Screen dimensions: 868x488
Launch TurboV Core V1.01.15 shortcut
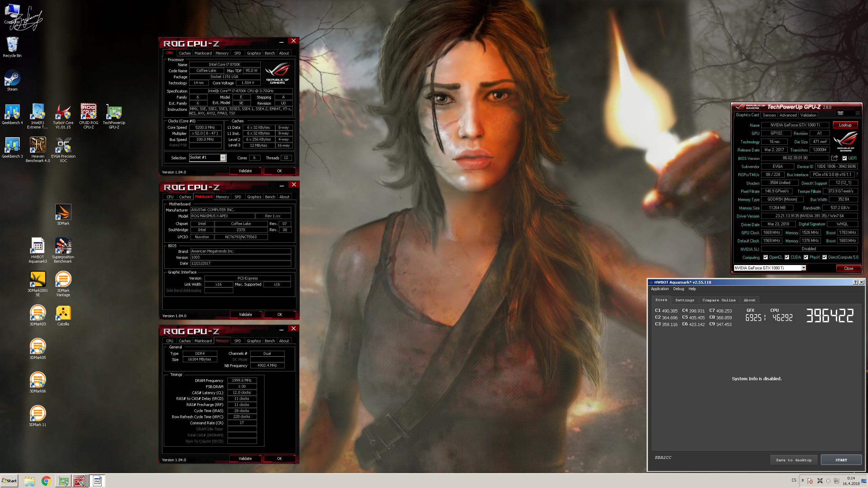click(x=63, y=116)
